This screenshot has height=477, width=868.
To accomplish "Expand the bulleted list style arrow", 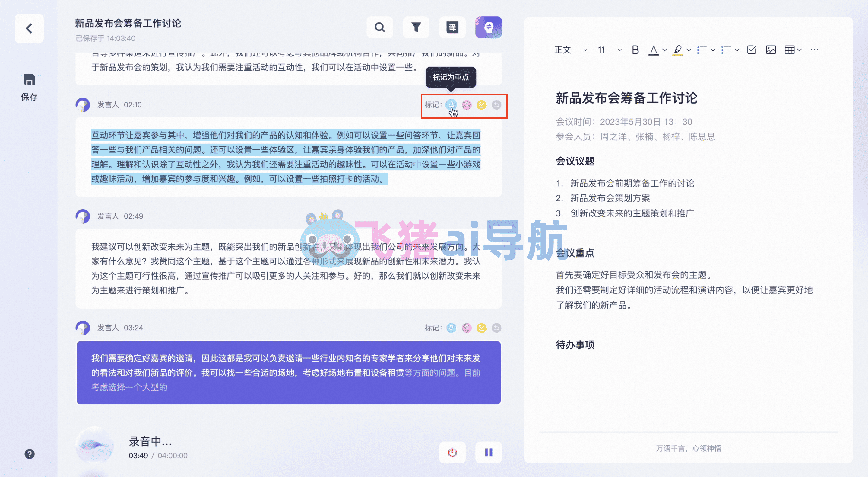I will coord(737,50).
